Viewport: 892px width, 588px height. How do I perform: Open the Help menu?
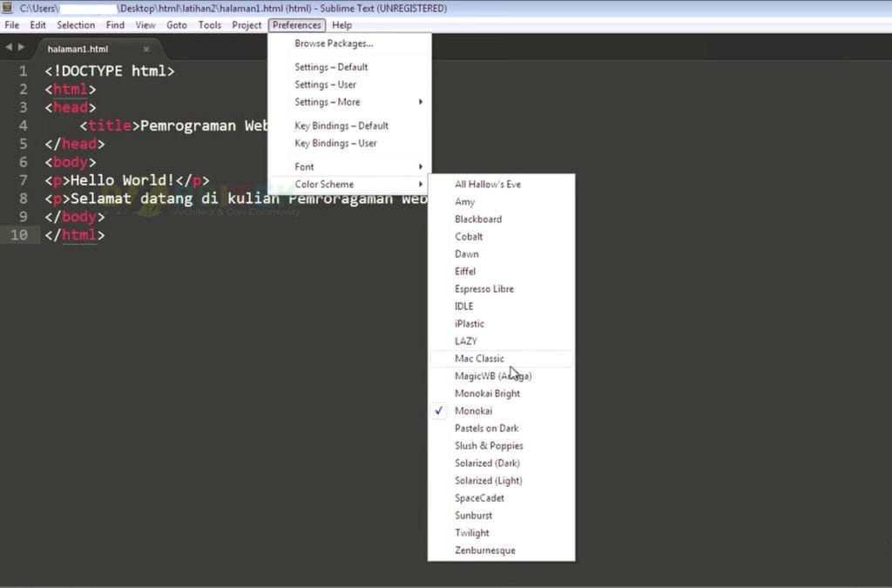[x=341, y=25]
